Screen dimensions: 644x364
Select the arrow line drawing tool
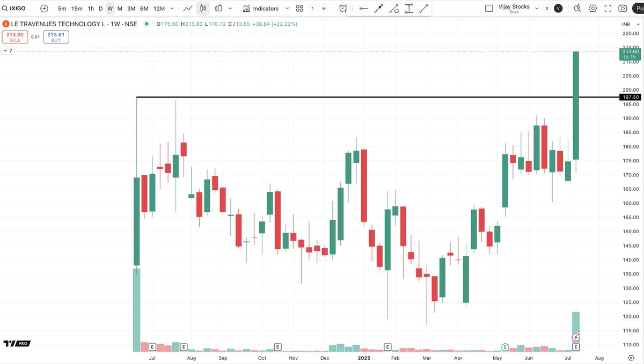[379, 9]
